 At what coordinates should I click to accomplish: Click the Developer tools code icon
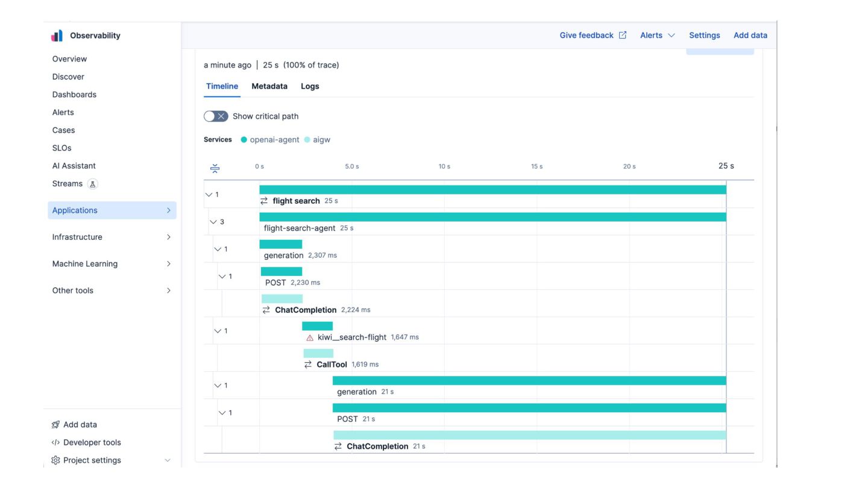point(55,443)
